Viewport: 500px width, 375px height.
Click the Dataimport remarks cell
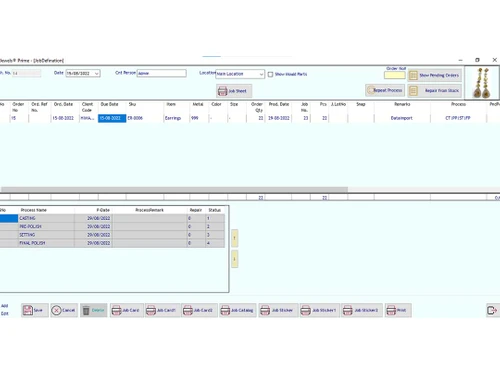pyautogui.click(x=402, y=118)
